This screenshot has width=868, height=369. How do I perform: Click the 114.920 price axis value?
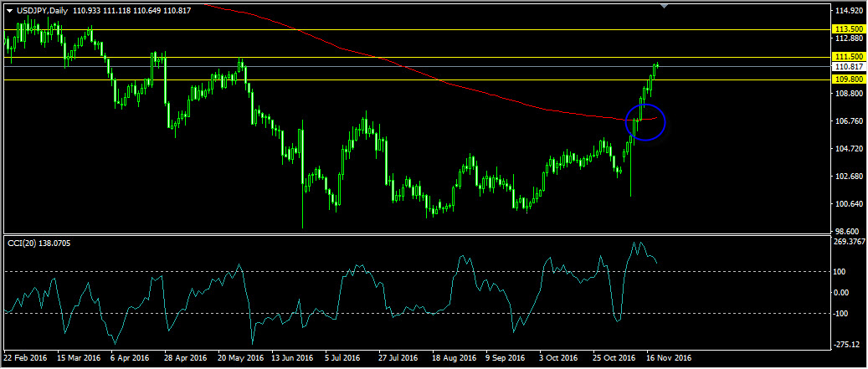(850, 11)
